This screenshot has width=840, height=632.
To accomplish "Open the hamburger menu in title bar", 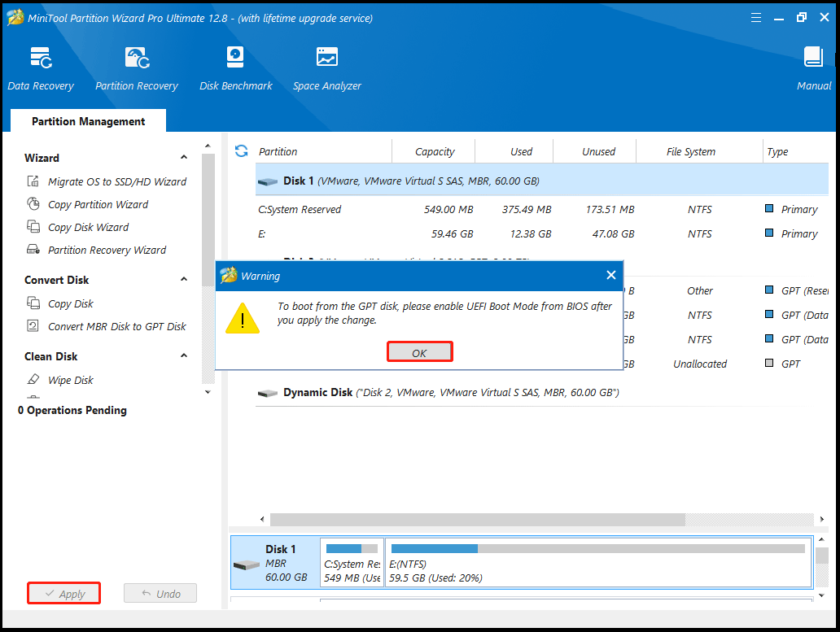I will click(756, 18).
